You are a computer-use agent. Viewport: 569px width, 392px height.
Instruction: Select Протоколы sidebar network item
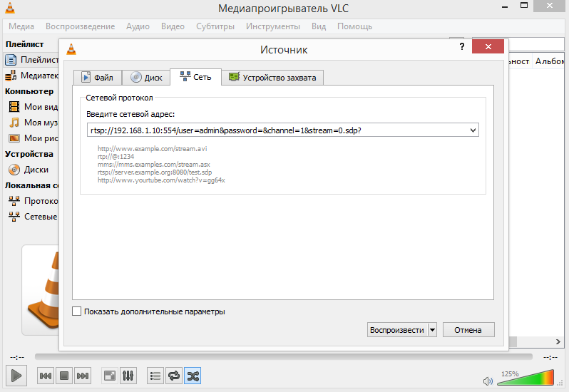[34, 201]
